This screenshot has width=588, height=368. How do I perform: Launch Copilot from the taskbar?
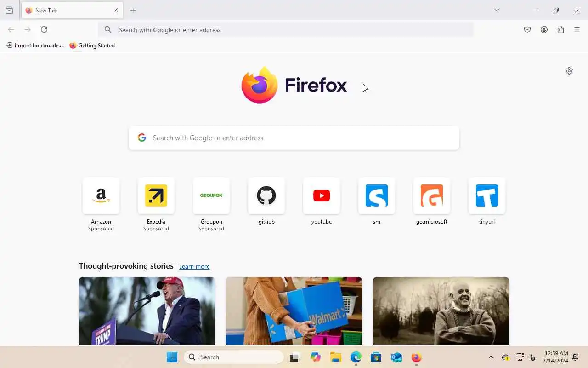[x=316, y=357]
